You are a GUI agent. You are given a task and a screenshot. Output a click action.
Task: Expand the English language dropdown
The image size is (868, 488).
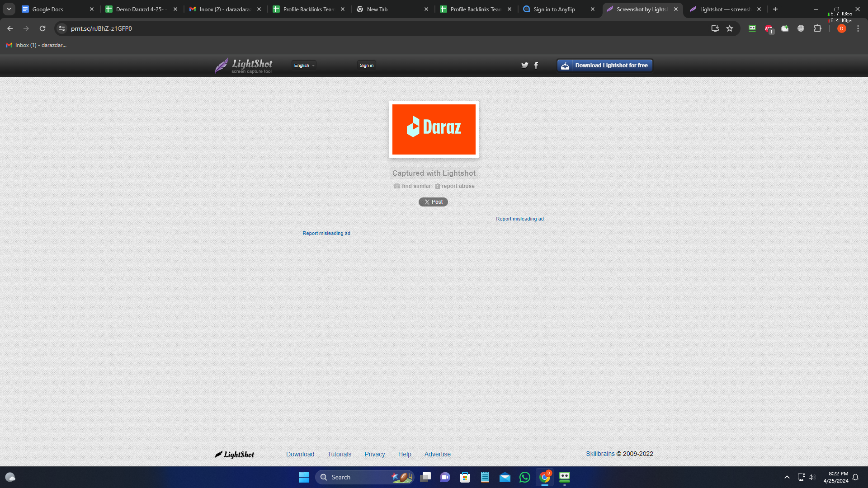(x=303, y=66)
